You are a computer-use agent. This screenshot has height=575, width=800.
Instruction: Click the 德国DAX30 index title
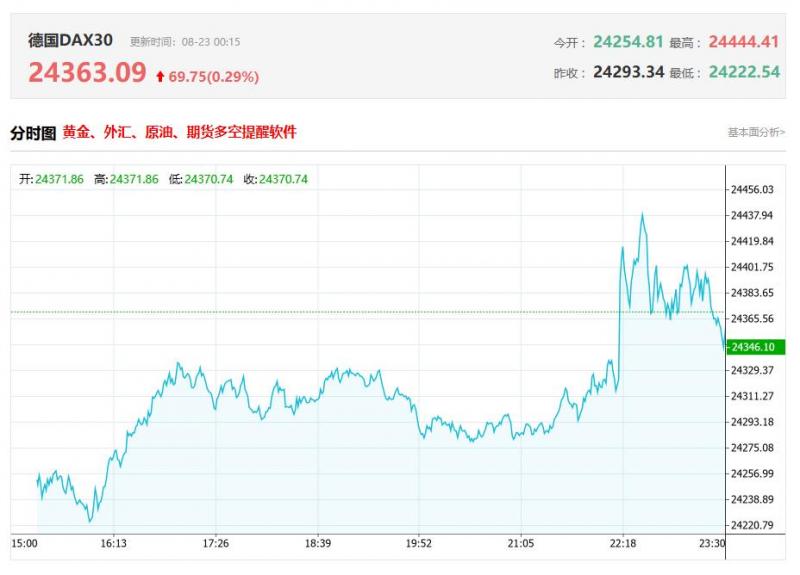tap(70, 41)
